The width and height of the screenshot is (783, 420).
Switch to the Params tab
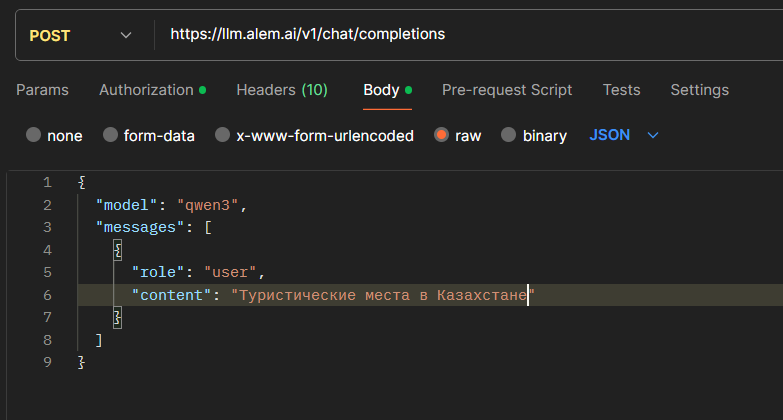click(x=42, y=90)
